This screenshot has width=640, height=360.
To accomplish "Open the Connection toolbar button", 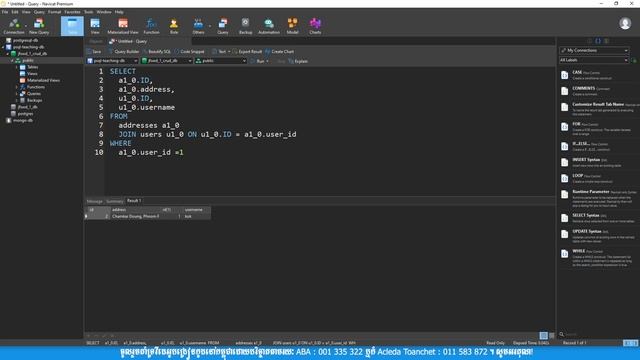I will coord(13,26).
